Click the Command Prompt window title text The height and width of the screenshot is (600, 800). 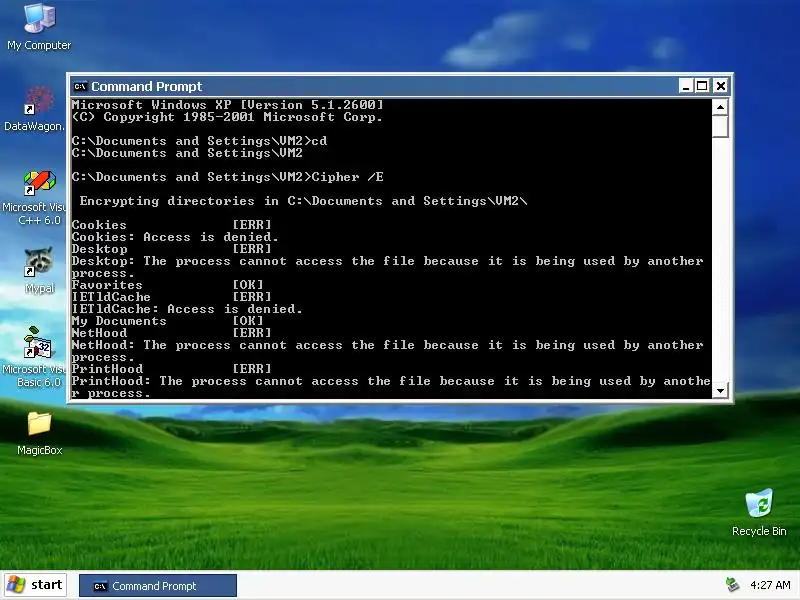(x=146, y=86)
